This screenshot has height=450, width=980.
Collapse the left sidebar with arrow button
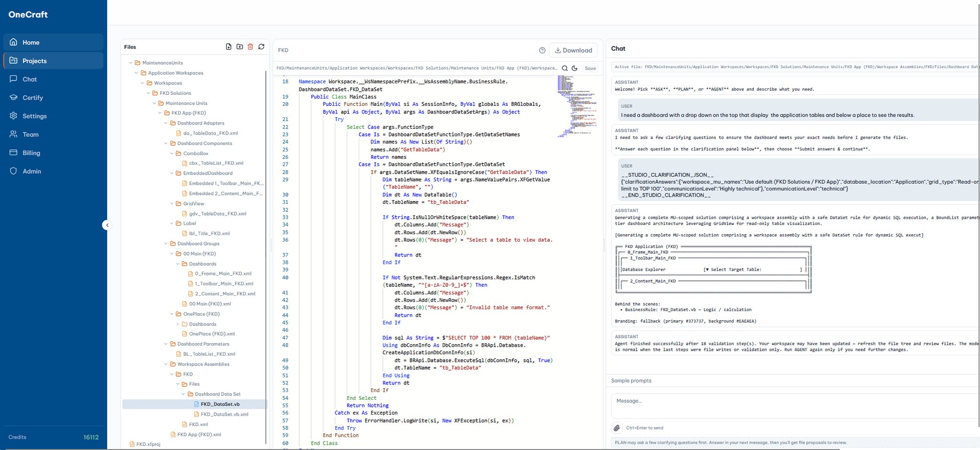click(107, 225)
